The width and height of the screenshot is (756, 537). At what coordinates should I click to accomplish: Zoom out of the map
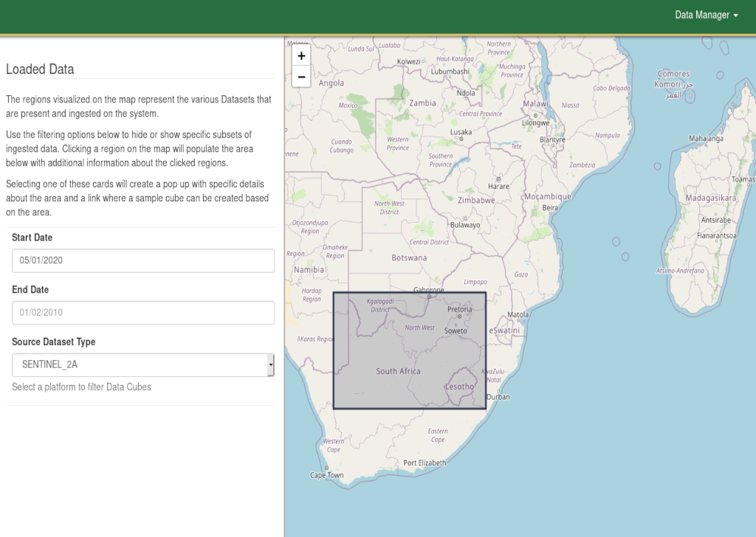click(301, 76)
